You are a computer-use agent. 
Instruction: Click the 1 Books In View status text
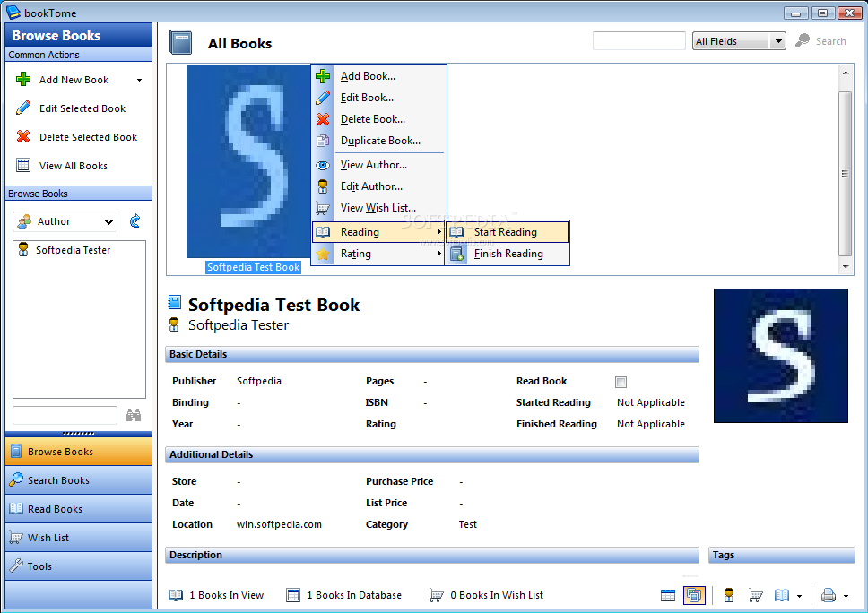(x=226, y=595)
